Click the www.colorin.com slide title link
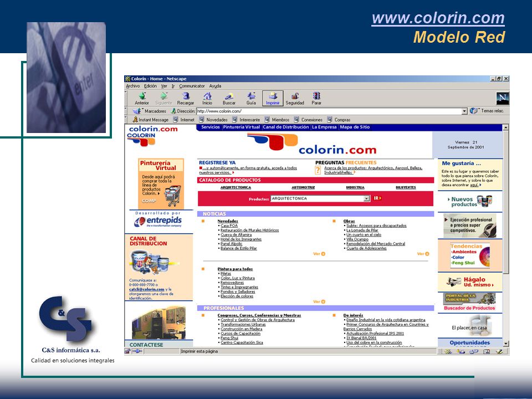 pos(438,18)
